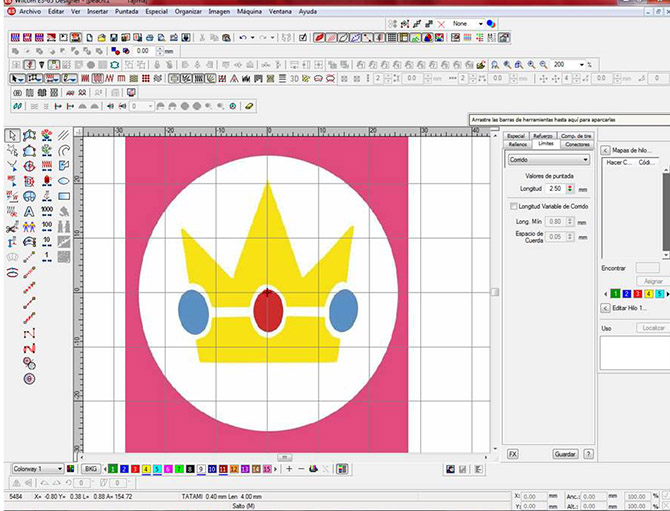This screenshot has height=511, width=670.
Task: Click the travel by 10 stitches icon
Action: [x=47, y=242]
